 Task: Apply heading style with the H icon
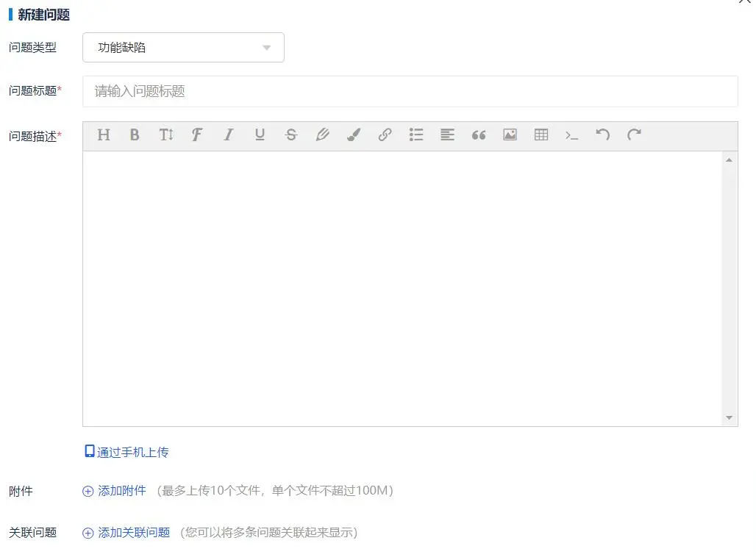coord(103,134)
